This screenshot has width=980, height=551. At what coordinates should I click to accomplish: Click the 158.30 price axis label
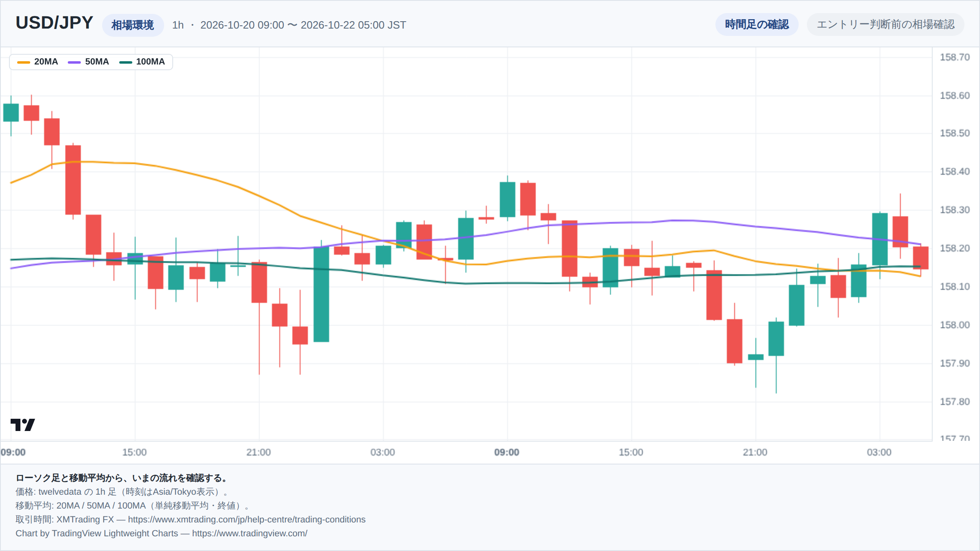pyautogui.click(x=955, y=210)
